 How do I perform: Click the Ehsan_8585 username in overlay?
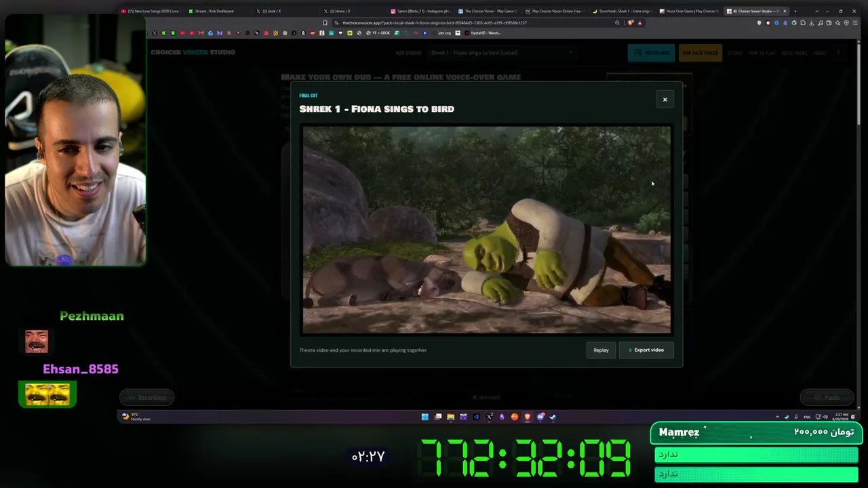tap(81, 369)
